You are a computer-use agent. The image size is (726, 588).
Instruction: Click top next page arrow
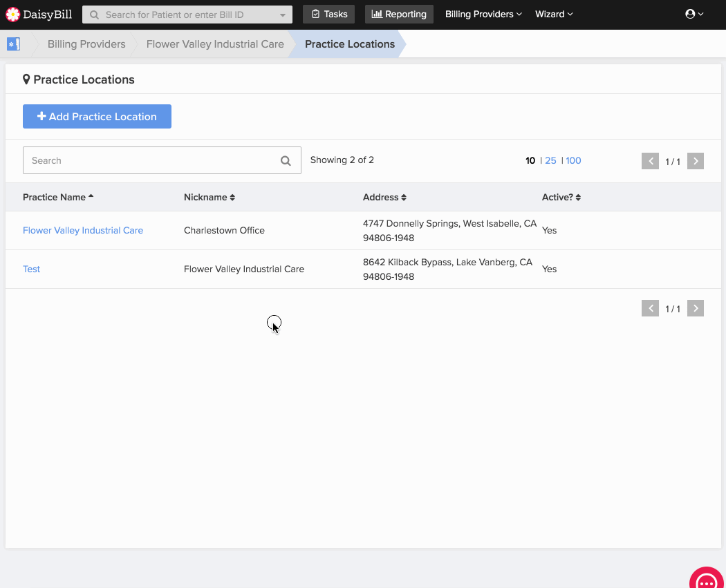click(x=696, y=161)
